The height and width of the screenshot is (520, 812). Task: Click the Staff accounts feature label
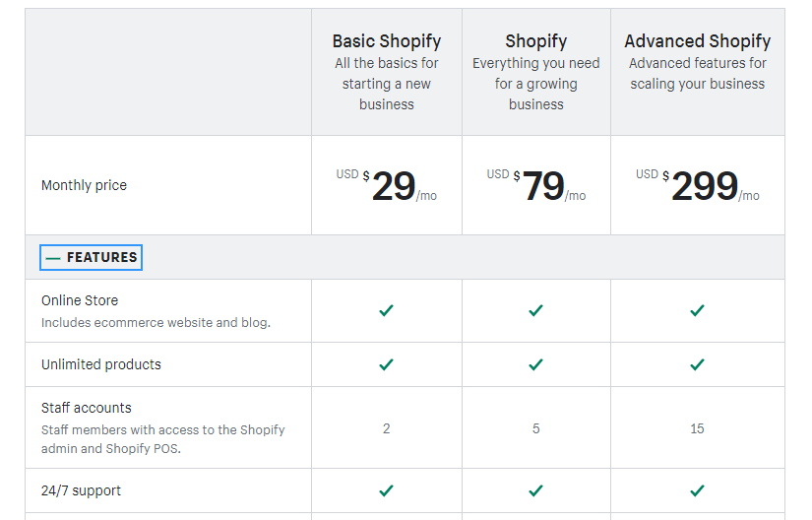coord(87,408)
